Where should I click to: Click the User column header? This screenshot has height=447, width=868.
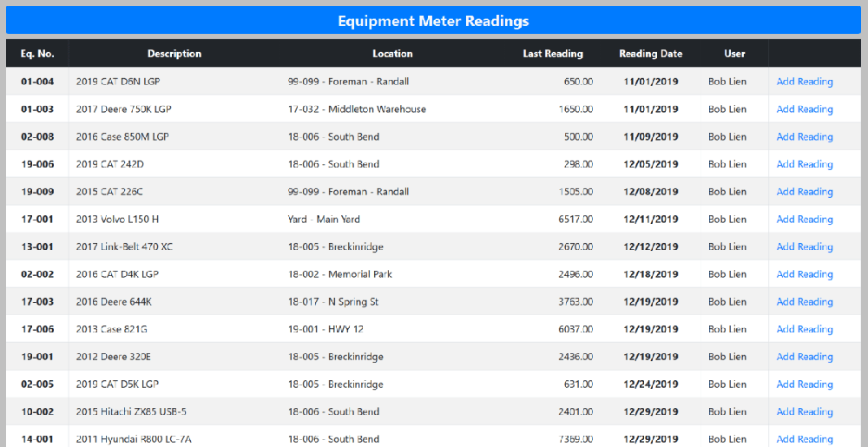click(x=734, y=54)
